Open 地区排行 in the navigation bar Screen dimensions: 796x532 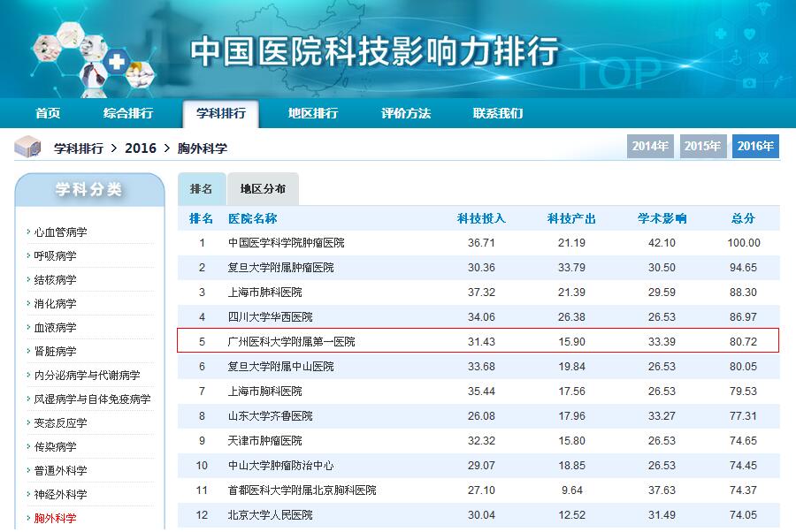tap(313, 113)
